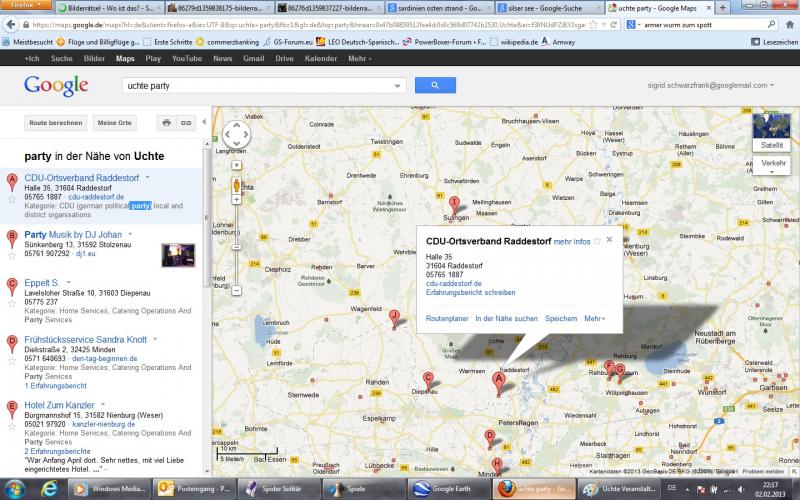This screenshot has height=500, width=800.
Task: Open Kalender in the Google bar
Action: [x=321, y=58]
